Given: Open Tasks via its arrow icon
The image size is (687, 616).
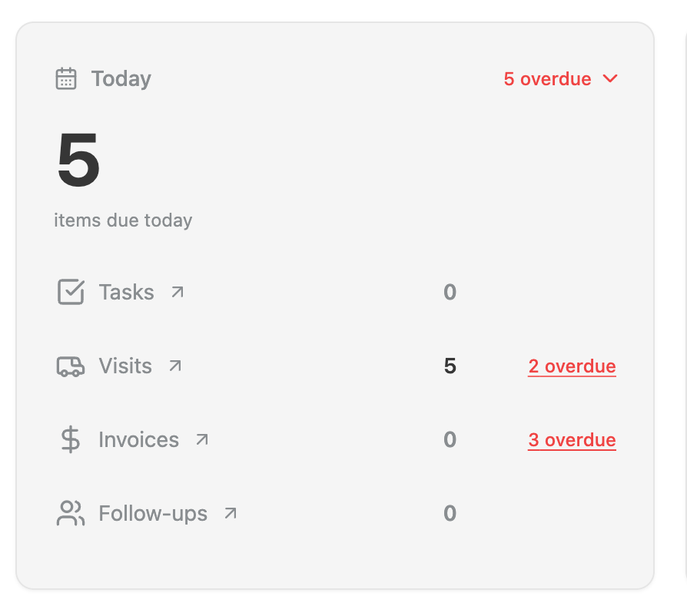Looking at the screenshot, I should 178,292.
